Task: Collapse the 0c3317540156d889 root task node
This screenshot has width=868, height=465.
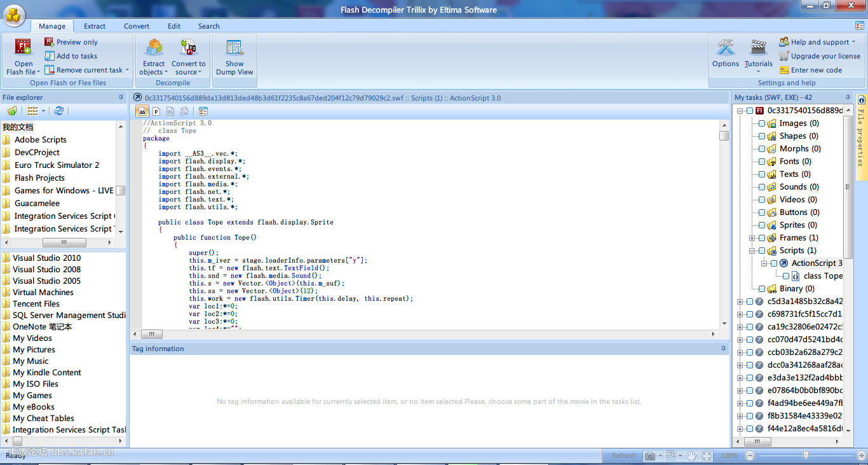Action: click(740, 111)
